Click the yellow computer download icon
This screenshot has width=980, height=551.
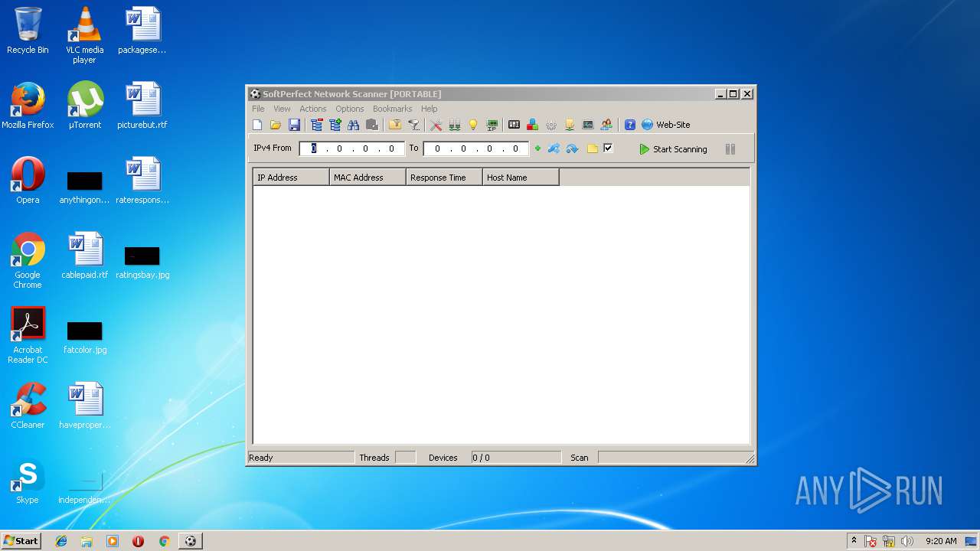pyautogui.click(x=570, y=125)
